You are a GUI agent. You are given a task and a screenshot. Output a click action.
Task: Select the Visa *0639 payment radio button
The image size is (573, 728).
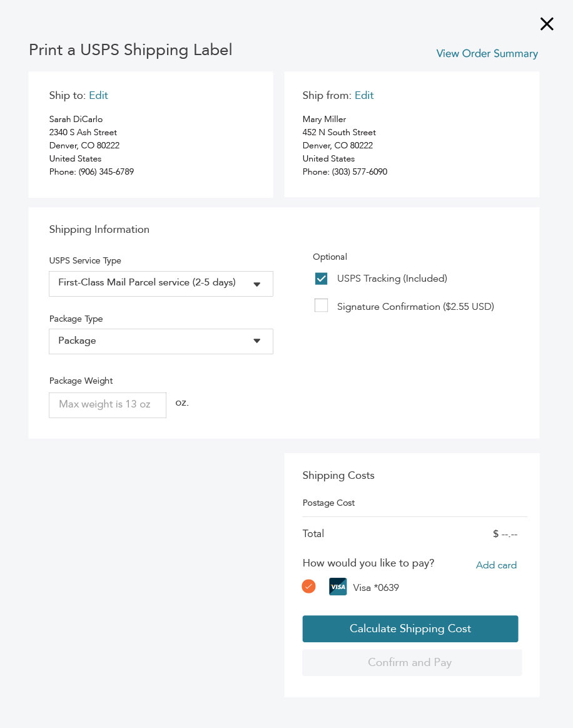(308, 587)
